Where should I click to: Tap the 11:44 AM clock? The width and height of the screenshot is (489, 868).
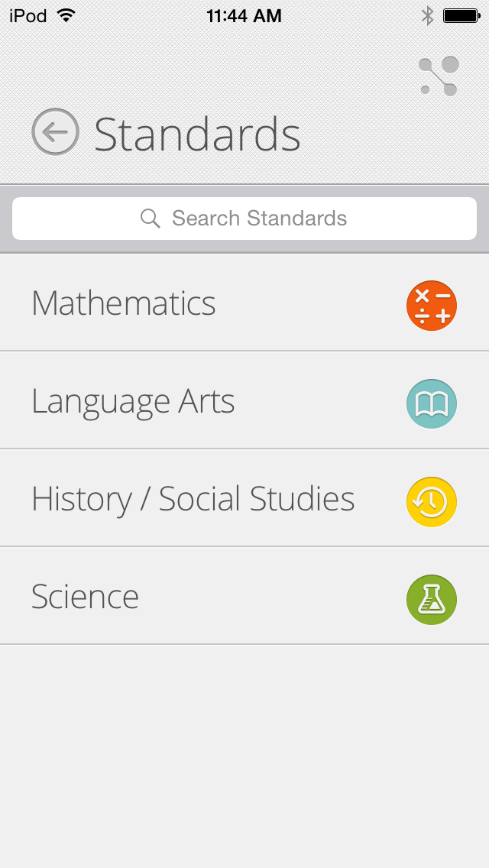[244, 15]
